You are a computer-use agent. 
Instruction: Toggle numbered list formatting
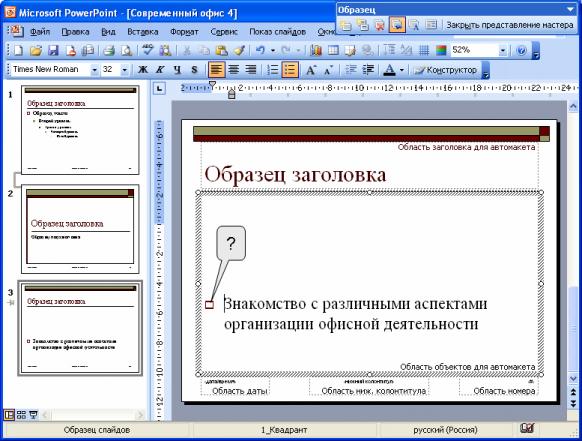click(272, 70)
